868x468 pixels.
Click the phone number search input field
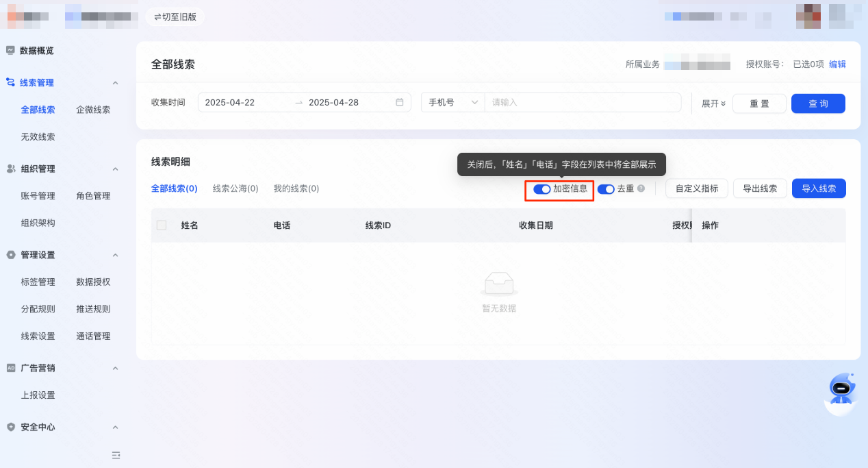pyautogui.click(x=582, y=103)
